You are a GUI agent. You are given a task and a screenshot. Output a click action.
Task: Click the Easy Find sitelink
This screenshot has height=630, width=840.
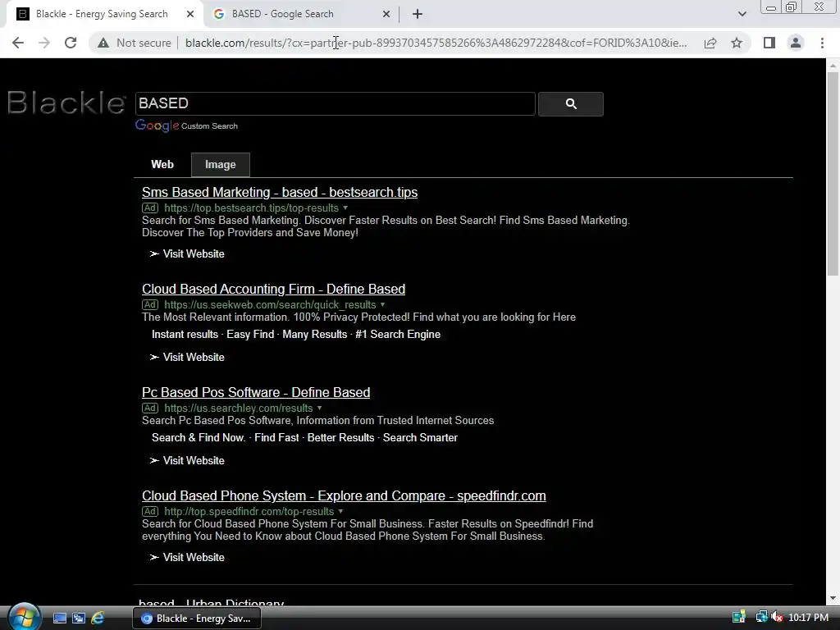tap(250, 335)
